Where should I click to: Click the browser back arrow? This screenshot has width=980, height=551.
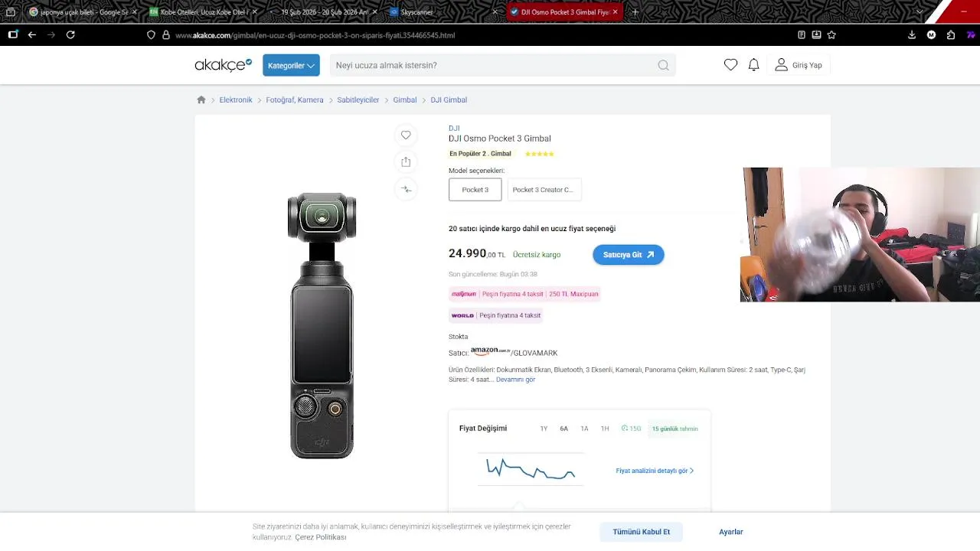32,34
